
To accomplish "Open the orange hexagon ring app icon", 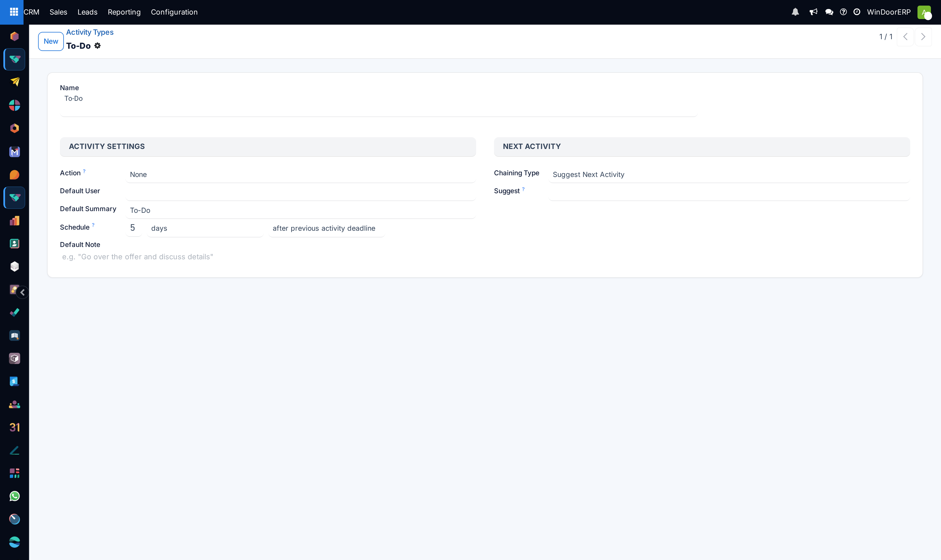I will tap(14, 128).
